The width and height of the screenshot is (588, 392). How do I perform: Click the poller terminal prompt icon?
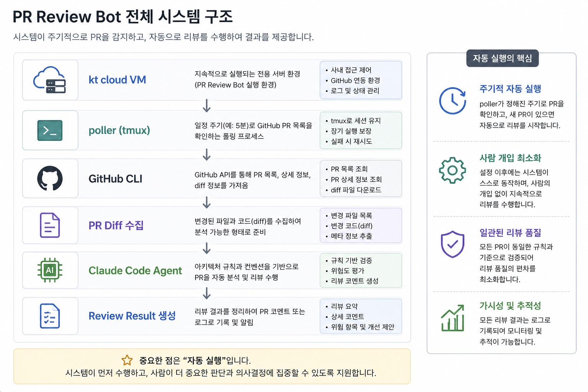point(50,130)
